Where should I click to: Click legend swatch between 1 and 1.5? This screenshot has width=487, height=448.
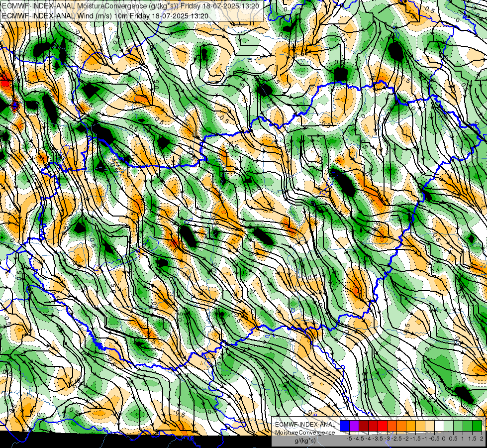pyautogui.click(x=468, y=426)
